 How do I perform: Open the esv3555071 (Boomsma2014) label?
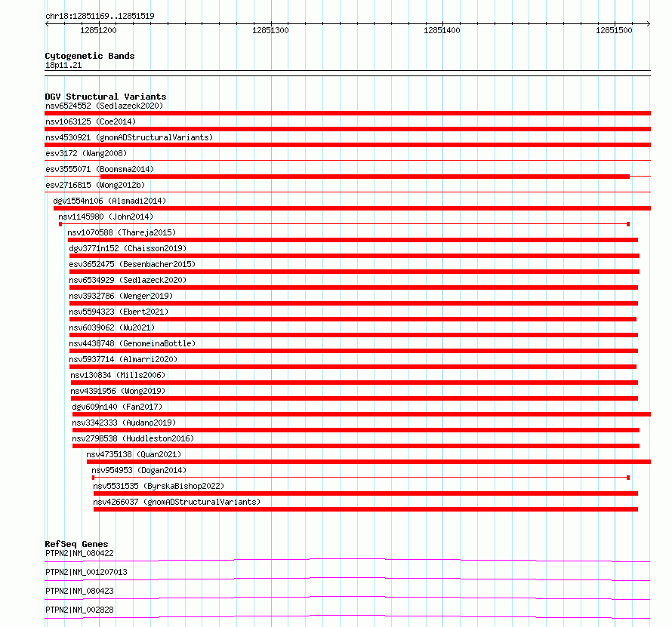click(100, 169)
